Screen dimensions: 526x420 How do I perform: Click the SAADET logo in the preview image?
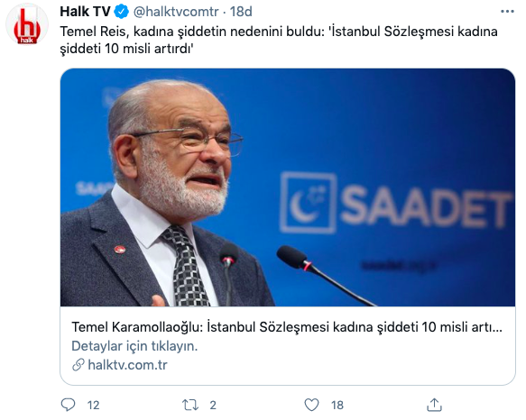396,203
